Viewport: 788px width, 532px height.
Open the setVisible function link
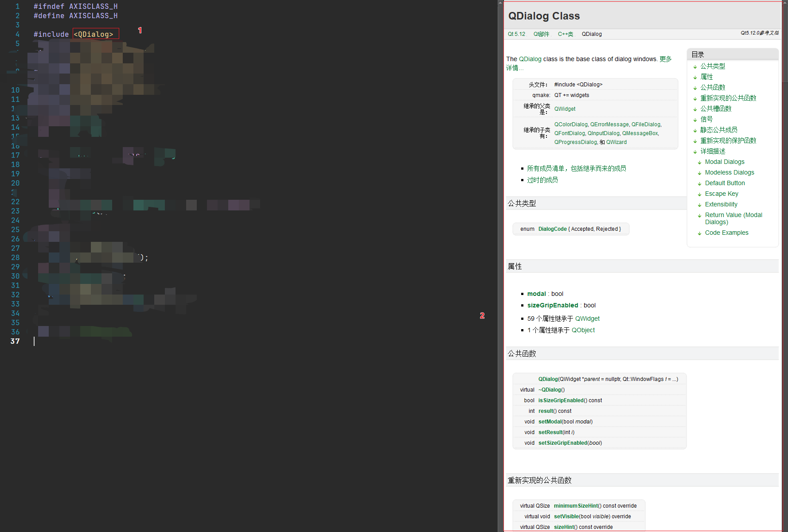[566, 516]
